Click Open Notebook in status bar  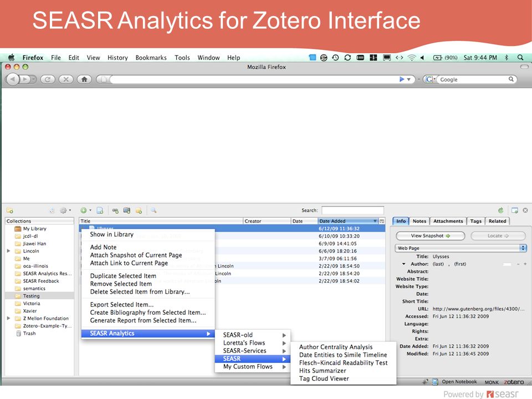(x=456, y=382)
